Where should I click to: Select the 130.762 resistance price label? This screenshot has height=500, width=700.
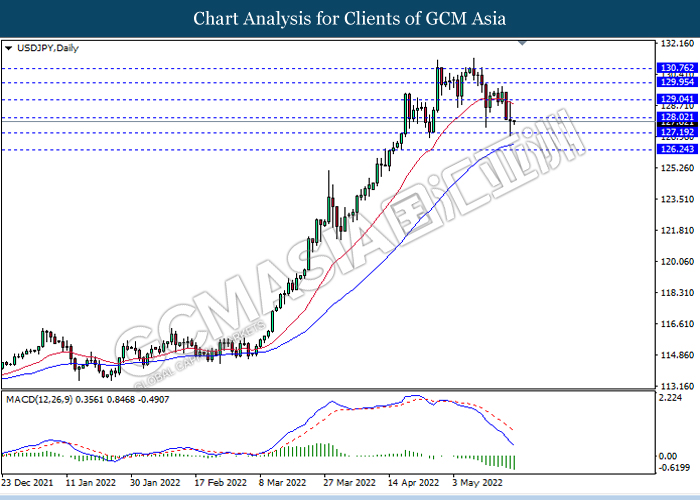click(677, 68)
